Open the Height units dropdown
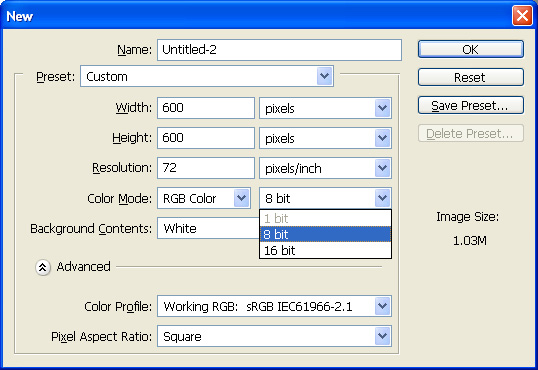 pyautogui.click(x=325, y=138)
